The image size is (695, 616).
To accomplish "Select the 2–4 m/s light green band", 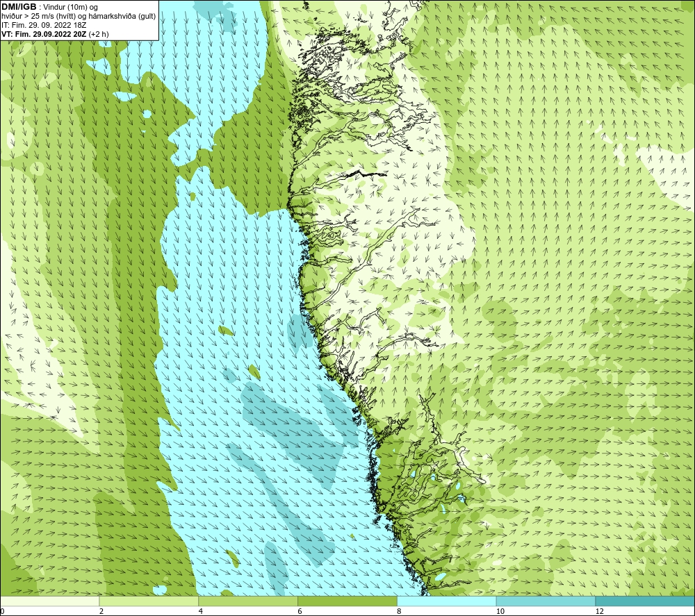I will click(x=149, y=601).
